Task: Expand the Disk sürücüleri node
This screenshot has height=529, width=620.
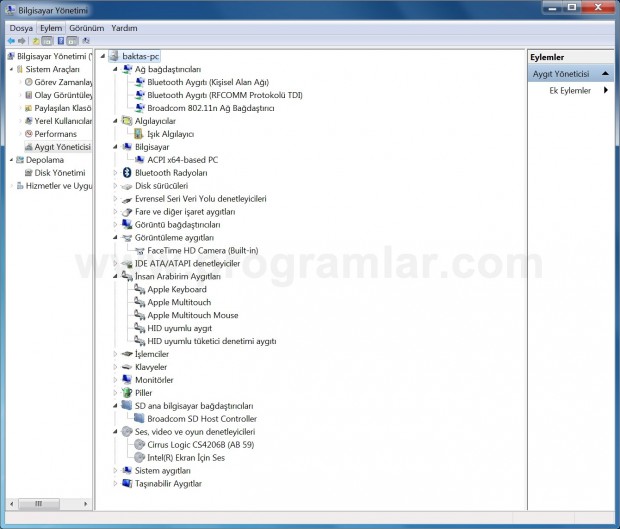Action: pyautogui.click(x=115, y=186)
